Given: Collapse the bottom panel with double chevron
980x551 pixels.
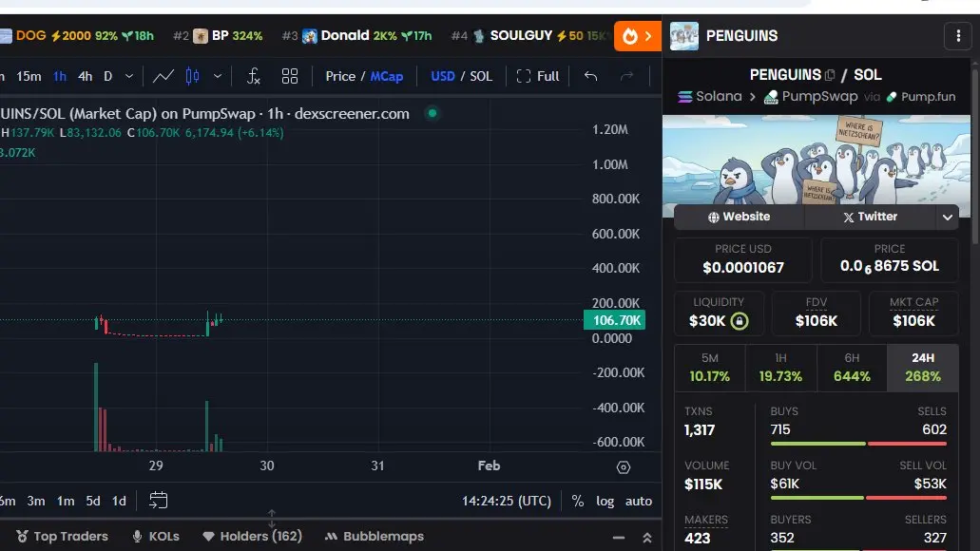Looking at the screenshot, I should [647, 538].
